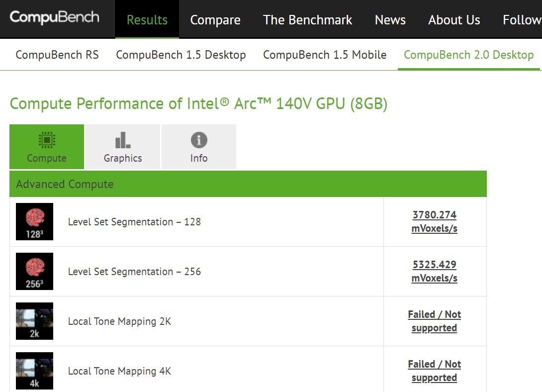Visit the About Us page
The width and height of the screenshot is (542, 392).
[x=454, y=20]
